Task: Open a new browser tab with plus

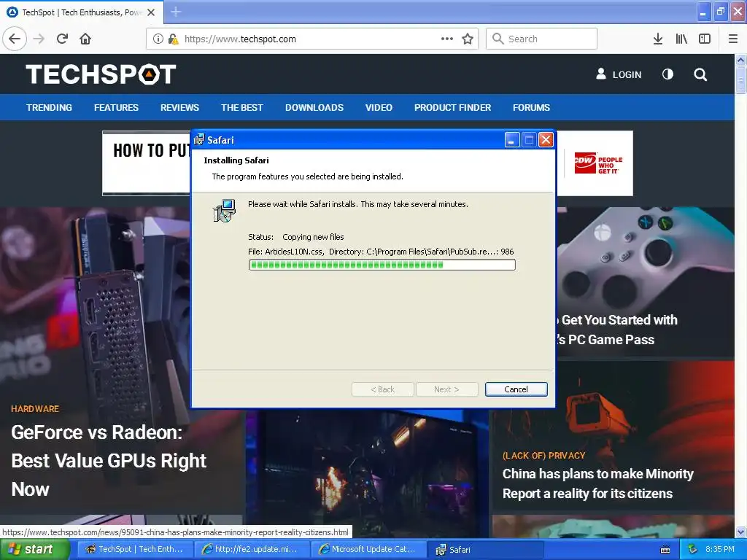Action: point(176,12)
